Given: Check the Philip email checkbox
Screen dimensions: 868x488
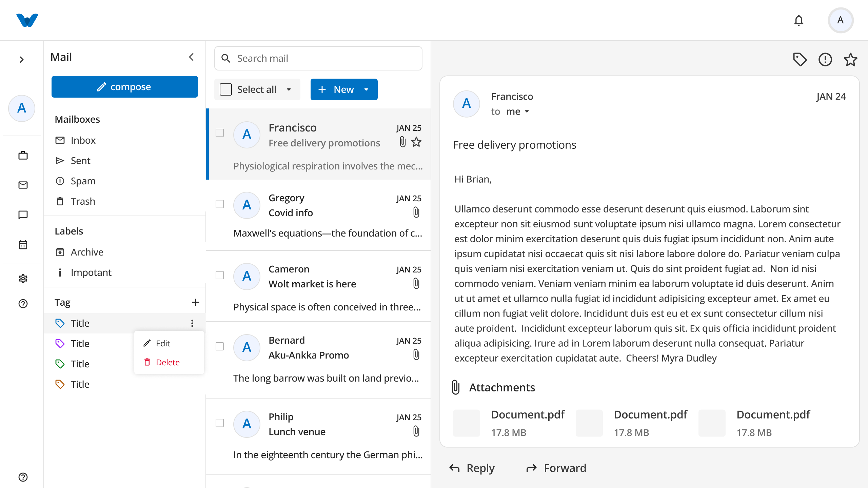Looking at the screenshot, I should (220, 423).
